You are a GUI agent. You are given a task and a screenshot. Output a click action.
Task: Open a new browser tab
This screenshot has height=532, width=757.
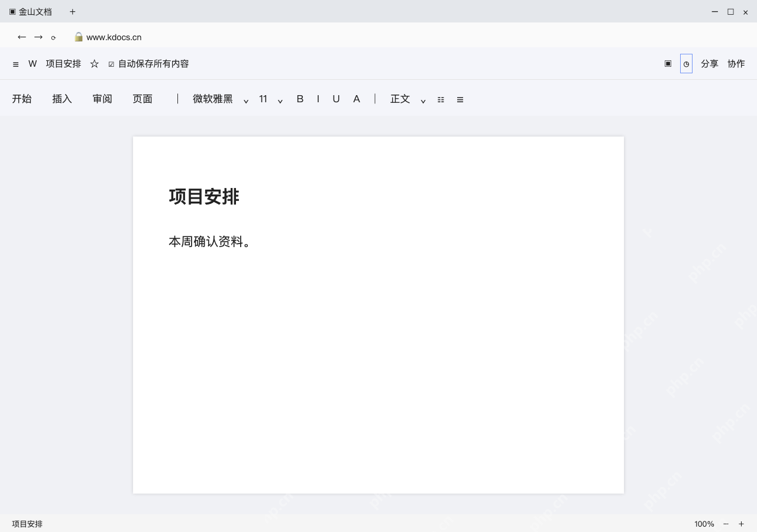tap(72, 12)
